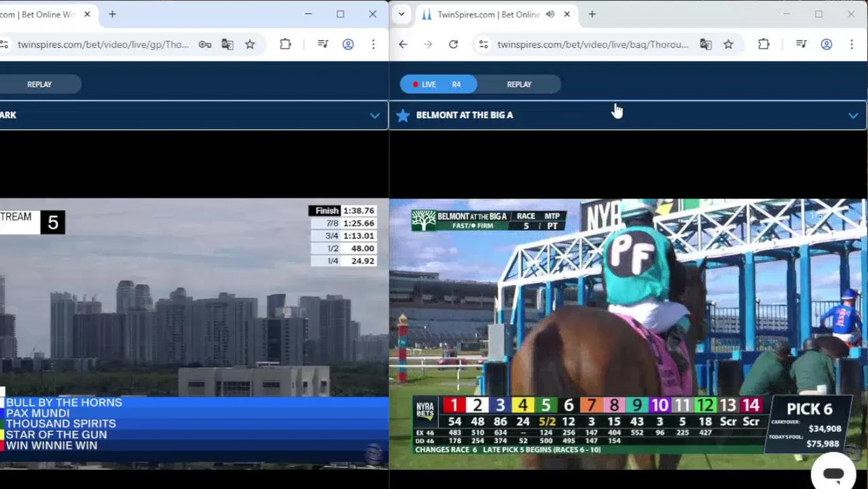Click right window address bar URL

(593, 45)
